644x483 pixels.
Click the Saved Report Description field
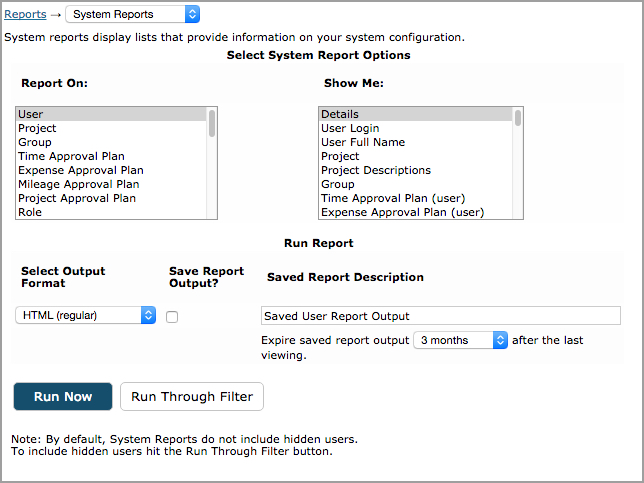tap(441, 316)
